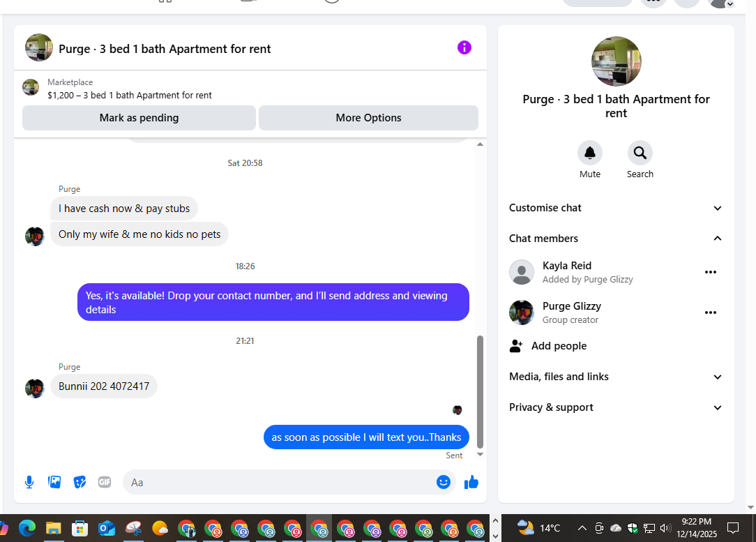Expand the Customise chat section
Image resolution: width=756 pixels, height=542 pixels.
(x=616, y=208)
